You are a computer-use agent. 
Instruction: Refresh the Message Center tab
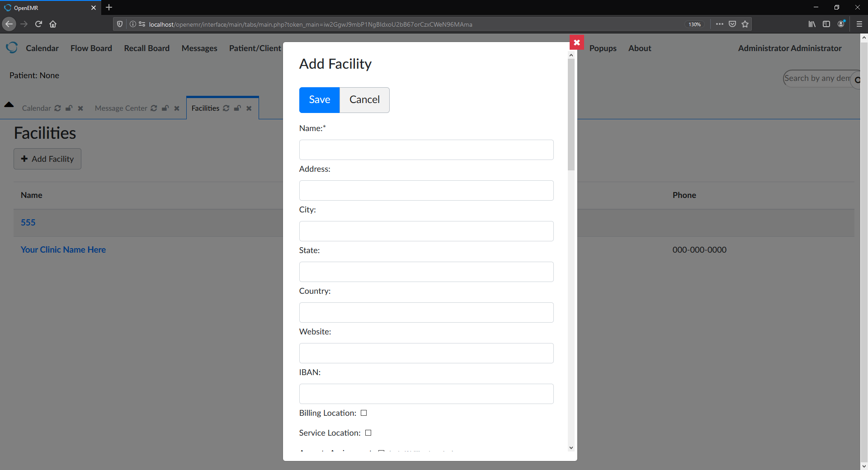click(x=154, y=108)
